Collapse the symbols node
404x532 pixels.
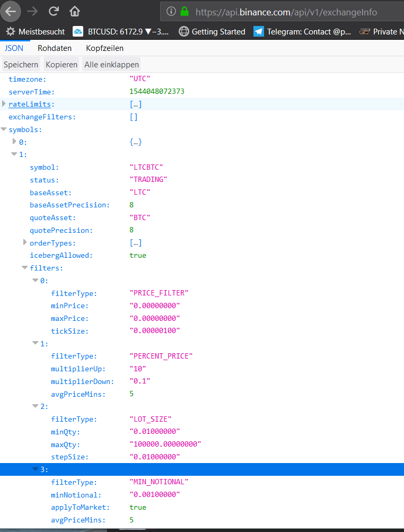(x=4, y=129)
